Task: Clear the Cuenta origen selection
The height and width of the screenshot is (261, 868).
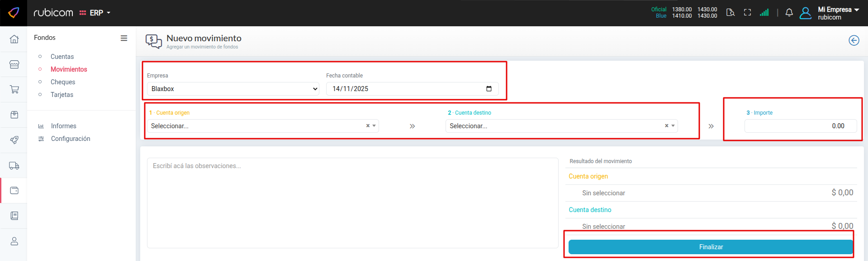Action: [x=368, y=126]
